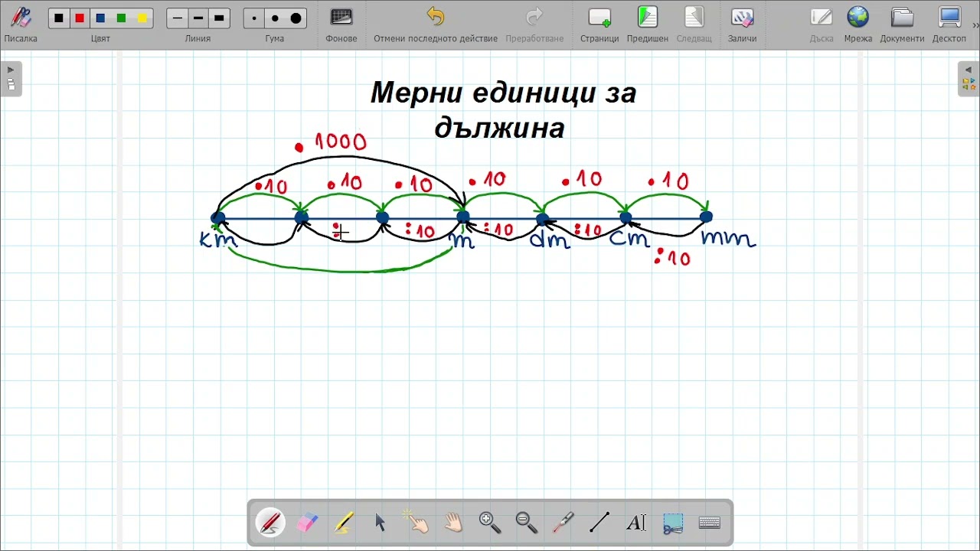This screenshot has height=551, width=980.
Task: Select the sparkle hand interact tool
Action: (417, 523)
